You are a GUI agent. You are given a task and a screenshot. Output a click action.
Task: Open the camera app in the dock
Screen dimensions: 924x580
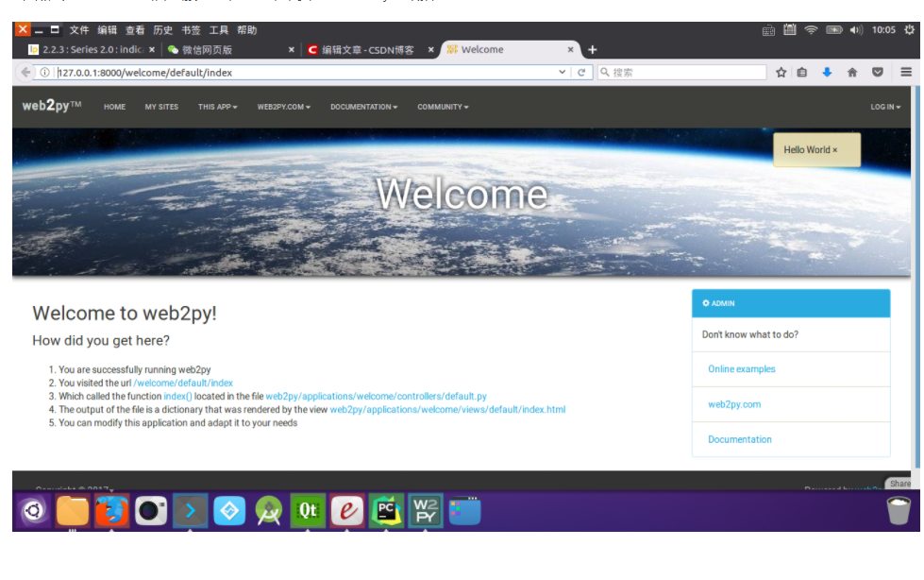(x=151, y=510)
